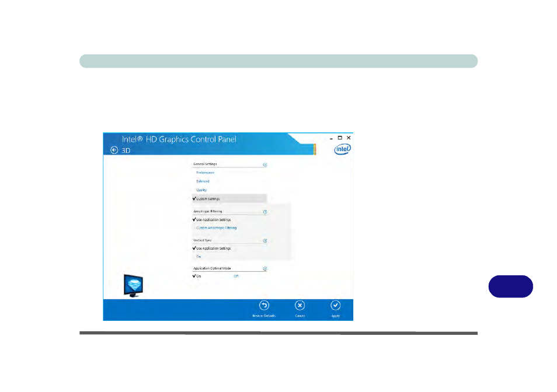Viewport: 557px width, 392px height.
Task: Minimize the Intel Graphics Control Panel window
Action: (331, 138)
